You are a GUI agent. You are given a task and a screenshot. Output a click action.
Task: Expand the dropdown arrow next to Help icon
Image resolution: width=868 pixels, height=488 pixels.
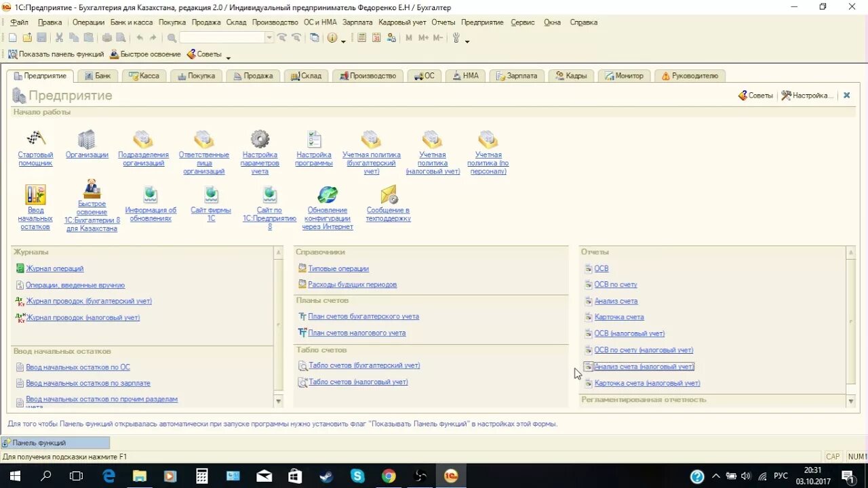pos(343,41)
